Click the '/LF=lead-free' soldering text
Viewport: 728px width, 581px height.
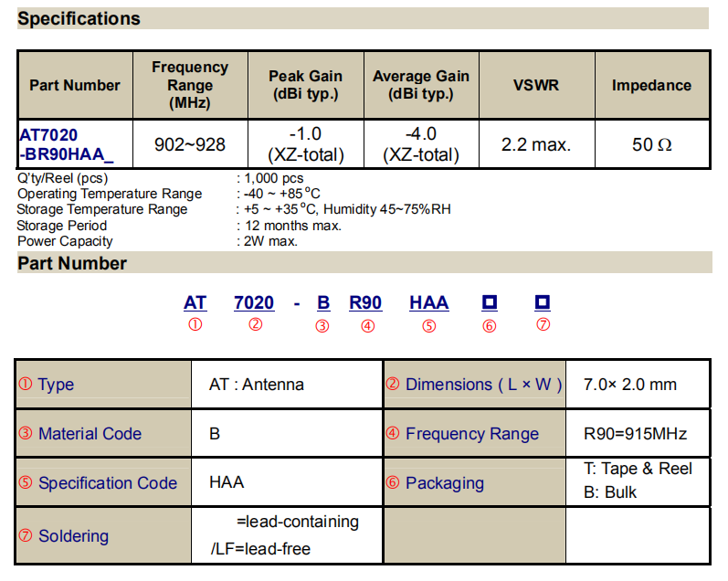tap(260, 549)
